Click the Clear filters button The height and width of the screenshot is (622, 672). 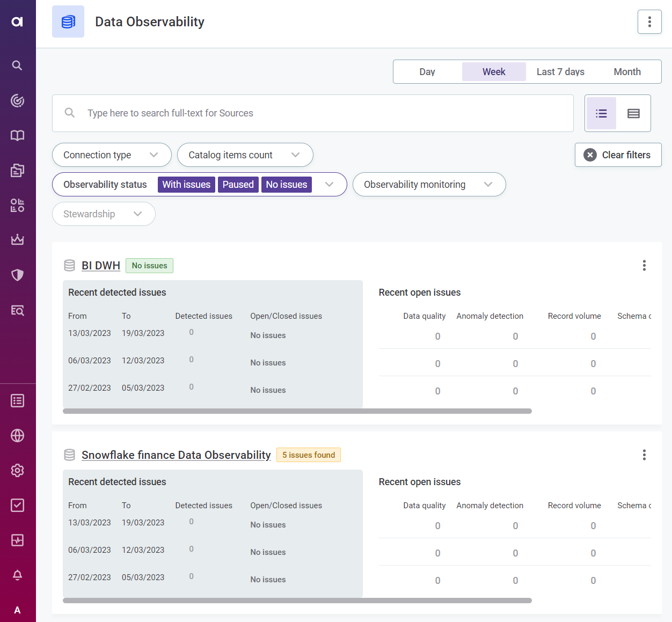click(618, 155)
